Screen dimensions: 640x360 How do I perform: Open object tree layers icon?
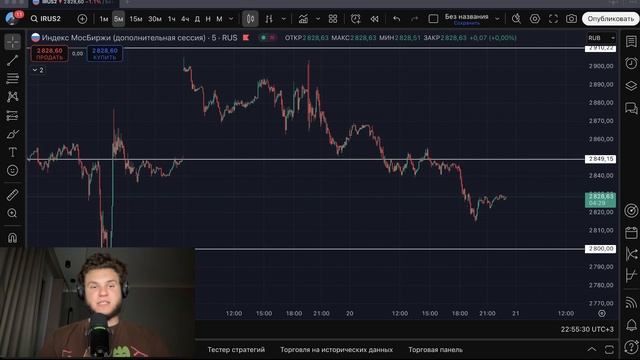click(631, 86)
